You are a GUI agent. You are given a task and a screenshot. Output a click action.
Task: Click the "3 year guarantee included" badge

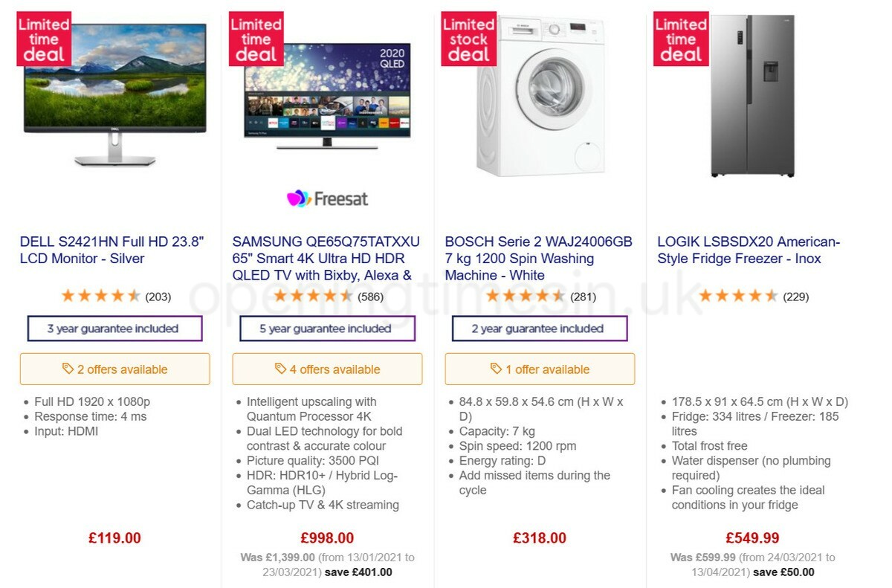tap(114, 329)
